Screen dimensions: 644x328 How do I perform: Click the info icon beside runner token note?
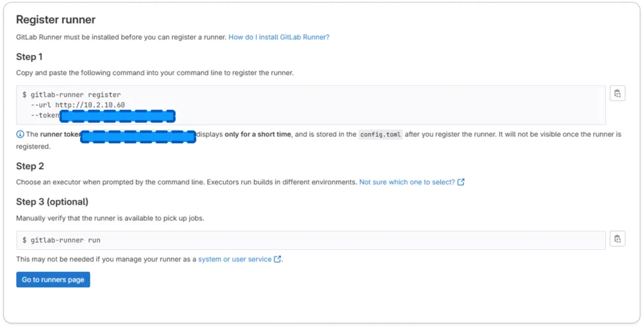point(20,135)
